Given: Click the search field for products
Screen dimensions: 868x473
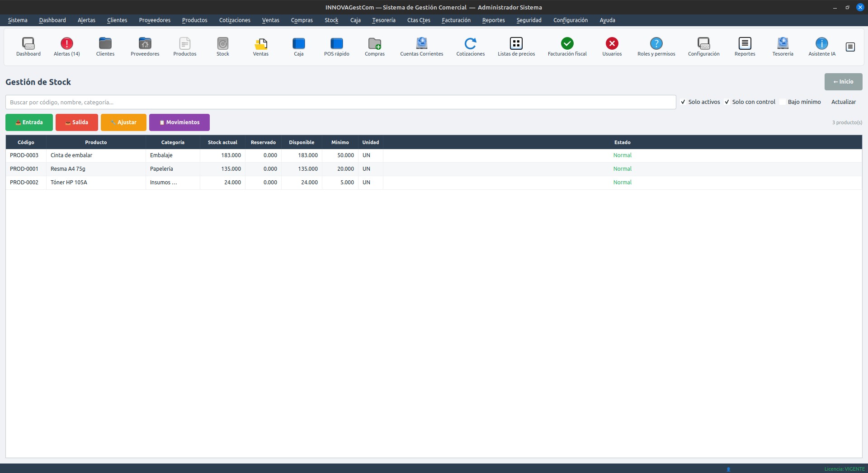Looking at the screenshot, I should [339, 102].
